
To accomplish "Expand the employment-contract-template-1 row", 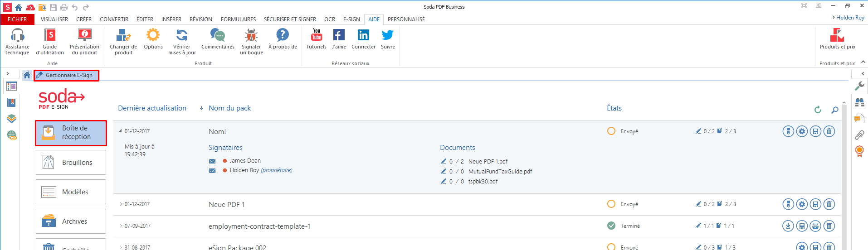I will 121,226.
